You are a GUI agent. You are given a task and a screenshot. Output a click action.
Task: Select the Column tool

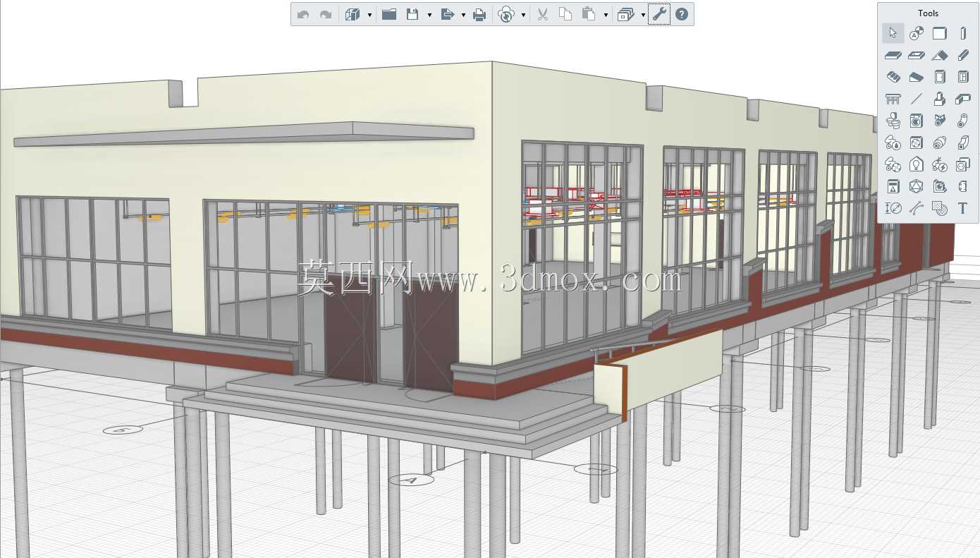(x=963, y=33)
